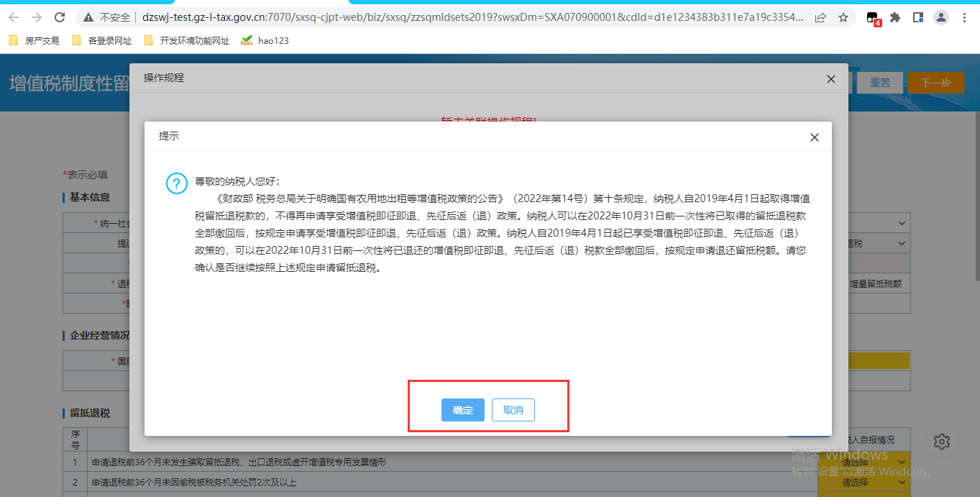Close the 操作规程 dialog
980x497 pixels.
click(x=830, y=79)
